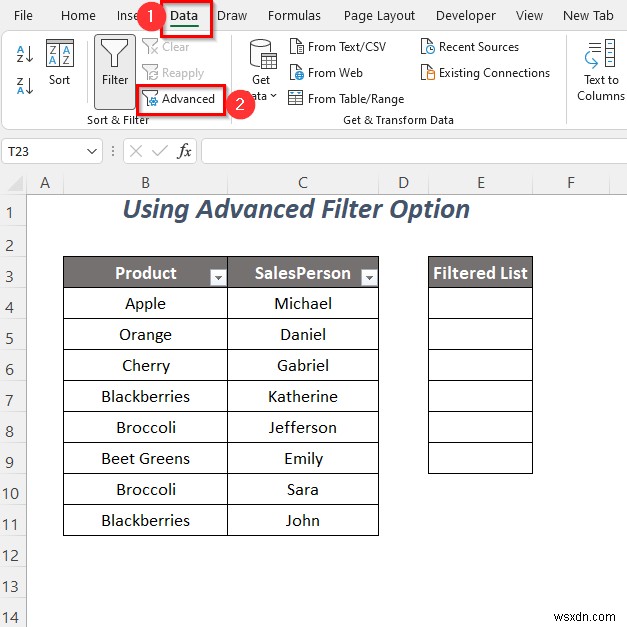
Task: Select the 'Filtered List' header cell
Action: click(x=480, y=273)
